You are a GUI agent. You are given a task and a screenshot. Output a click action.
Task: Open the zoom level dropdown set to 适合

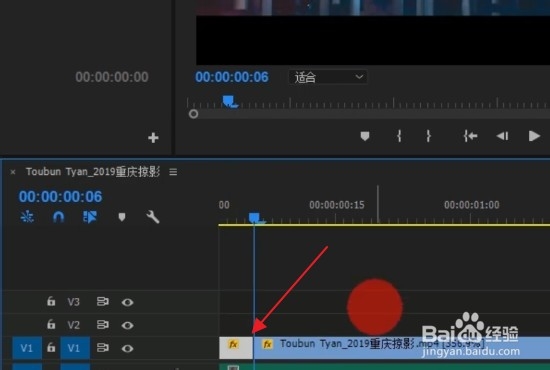(x=328, y=77)
